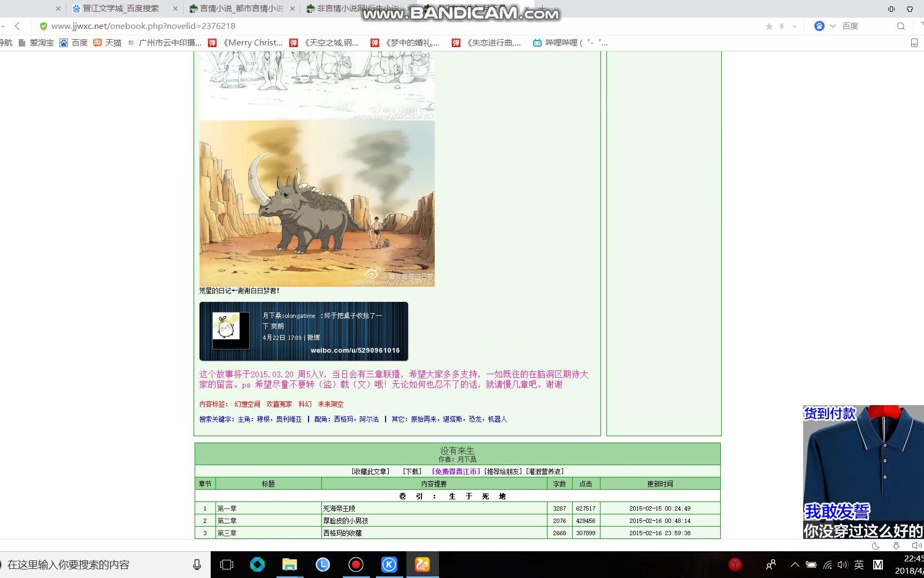Image resolution: width=924 pixels, height=578 pixels.
Task: Close the 言情小说_都市言情小说 tab
Action: click(x=292, y=9)
